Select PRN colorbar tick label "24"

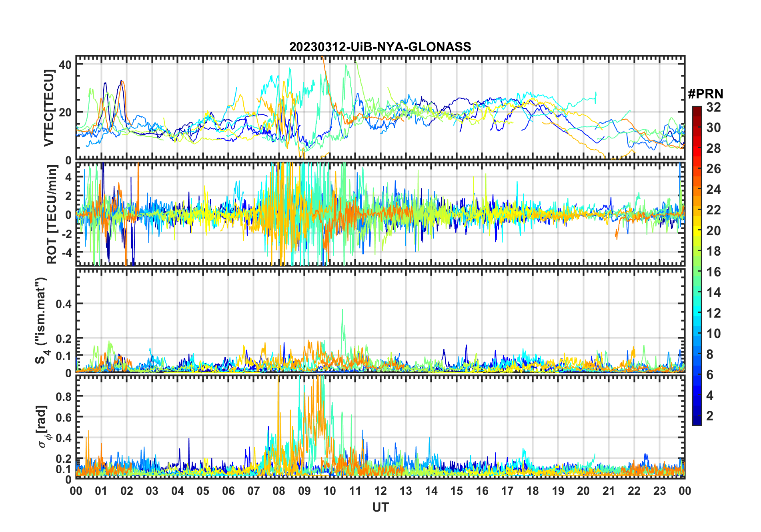(713, 190)
